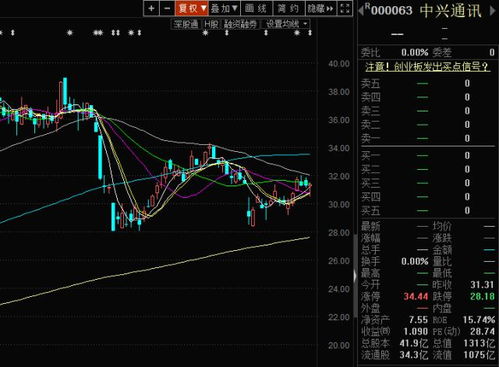This screenshot has height=367, width=499.
Task: Click the double star marker on timeline
Action: tap(98, 33)
